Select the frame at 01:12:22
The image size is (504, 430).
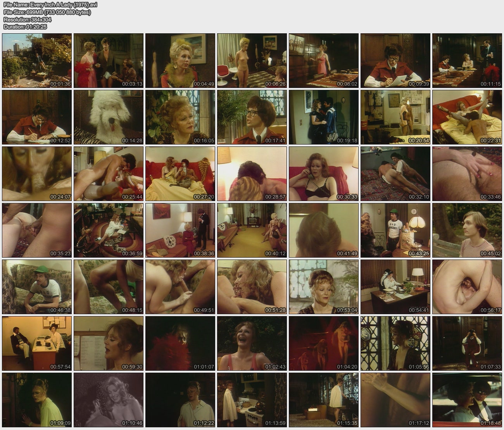[180, 400]
